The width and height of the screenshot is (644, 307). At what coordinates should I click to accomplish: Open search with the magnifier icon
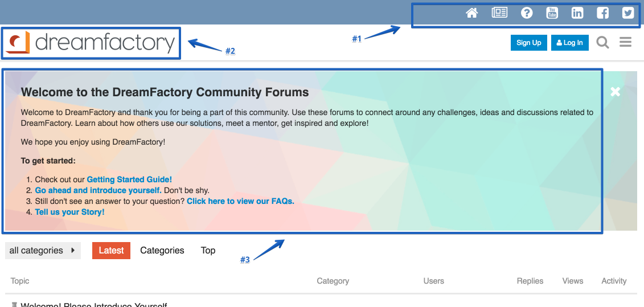(x=602, y=42)
